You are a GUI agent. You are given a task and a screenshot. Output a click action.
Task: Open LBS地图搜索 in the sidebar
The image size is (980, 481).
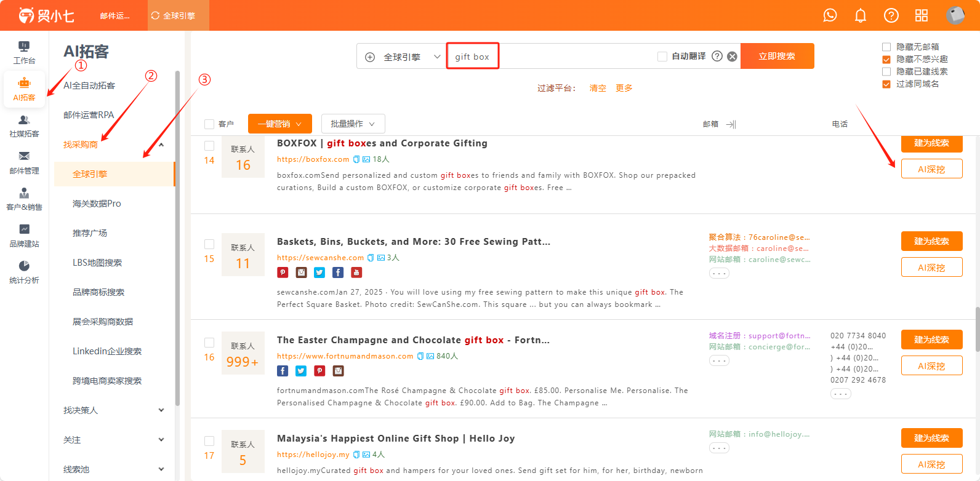[x=97, y=263]
